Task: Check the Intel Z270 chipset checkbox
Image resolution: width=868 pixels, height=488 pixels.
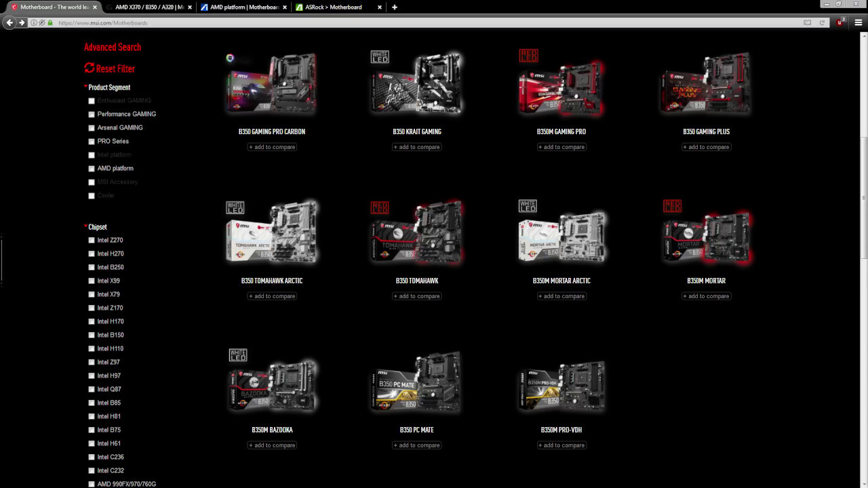Action: 92,241
